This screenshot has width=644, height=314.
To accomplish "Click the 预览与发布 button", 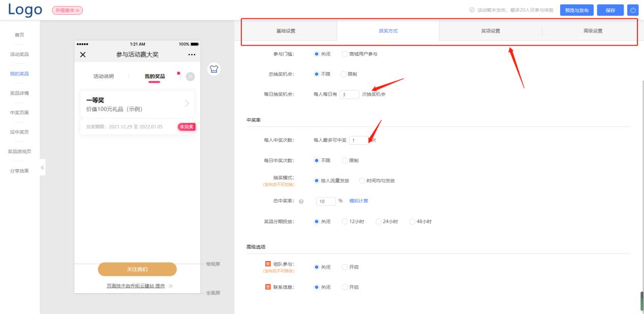I will pos(576,10).
